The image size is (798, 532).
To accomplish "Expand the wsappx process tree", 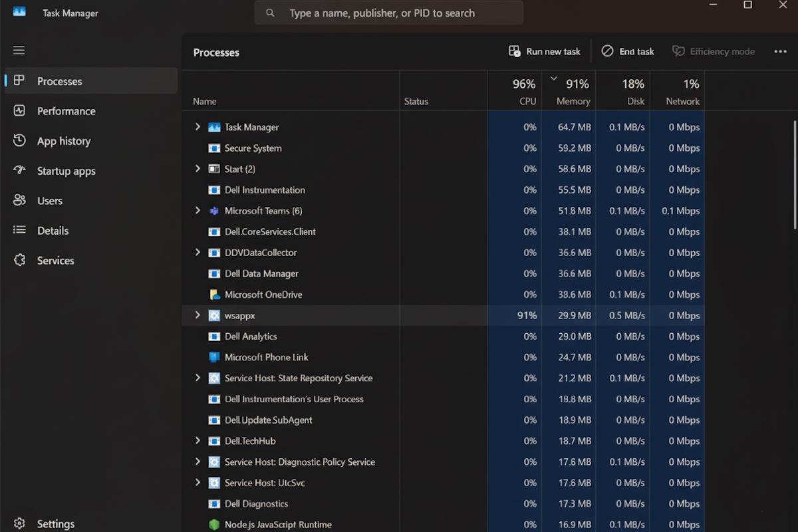I will tap(198, 315).
